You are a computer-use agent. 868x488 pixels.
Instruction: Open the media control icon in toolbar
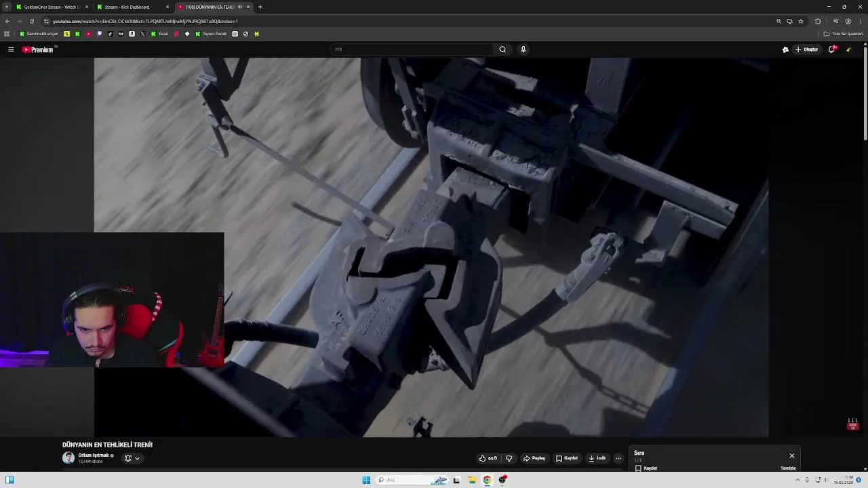835,21
